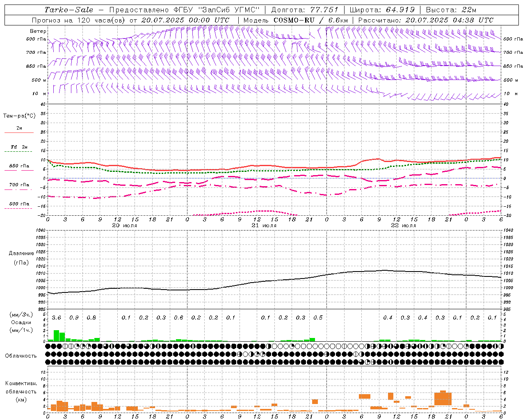Click the forecast start time "20.07.2025 00:00 UTC"
Screen dimensions: 525x420
point(185,20)
